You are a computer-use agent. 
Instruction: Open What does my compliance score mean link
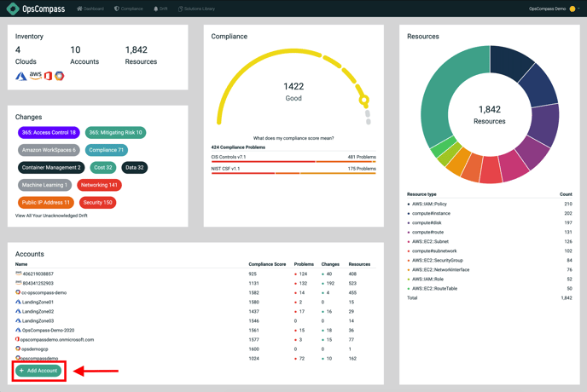pyautogui.click(x=293, y=138)
